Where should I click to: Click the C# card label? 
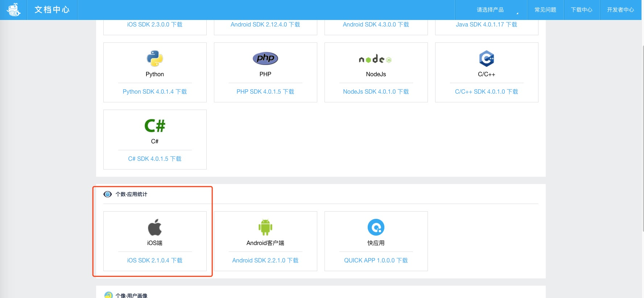[x=155, y=141]
